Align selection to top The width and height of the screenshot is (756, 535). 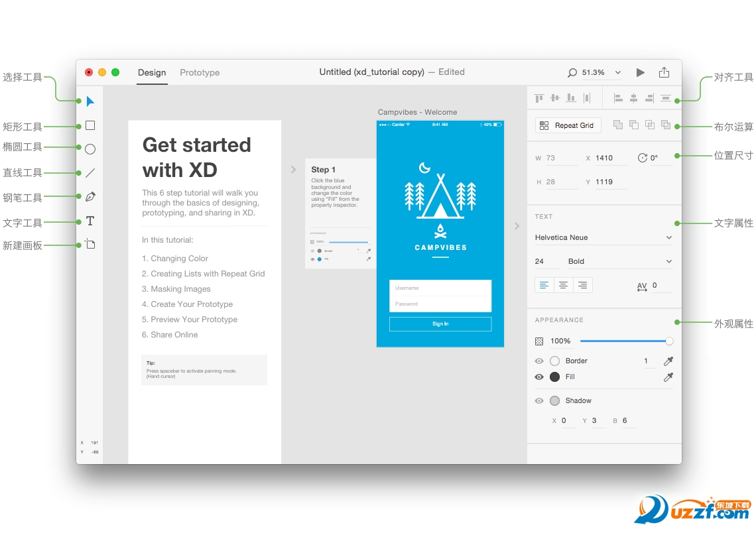(539, 98)
